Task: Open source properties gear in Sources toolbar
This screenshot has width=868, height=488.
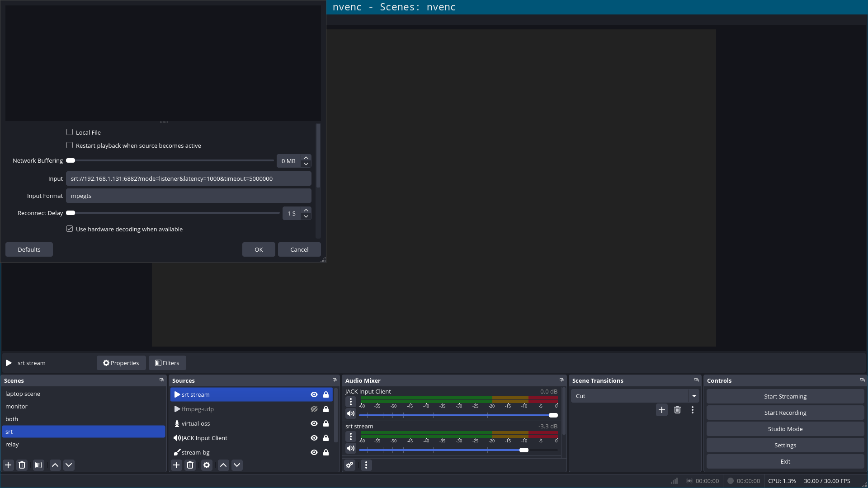Action: 207,465
